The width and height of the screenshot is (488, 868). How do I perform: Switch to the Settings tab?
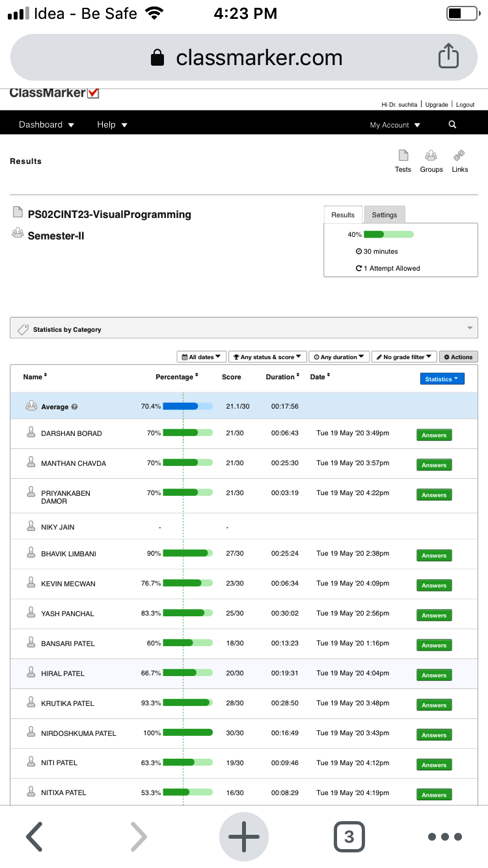[x=385, y=215]
